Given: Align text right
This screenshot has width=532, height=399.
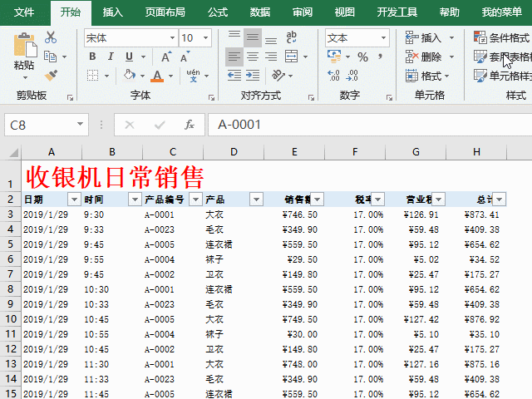Looking at the screenshot, I should pyautogui.click(x=271, y=57).
